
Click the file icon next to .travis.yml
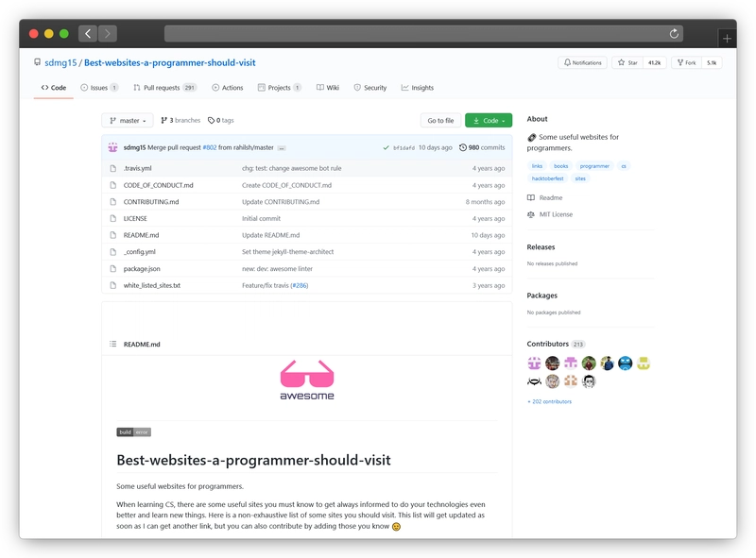point(112,168)
